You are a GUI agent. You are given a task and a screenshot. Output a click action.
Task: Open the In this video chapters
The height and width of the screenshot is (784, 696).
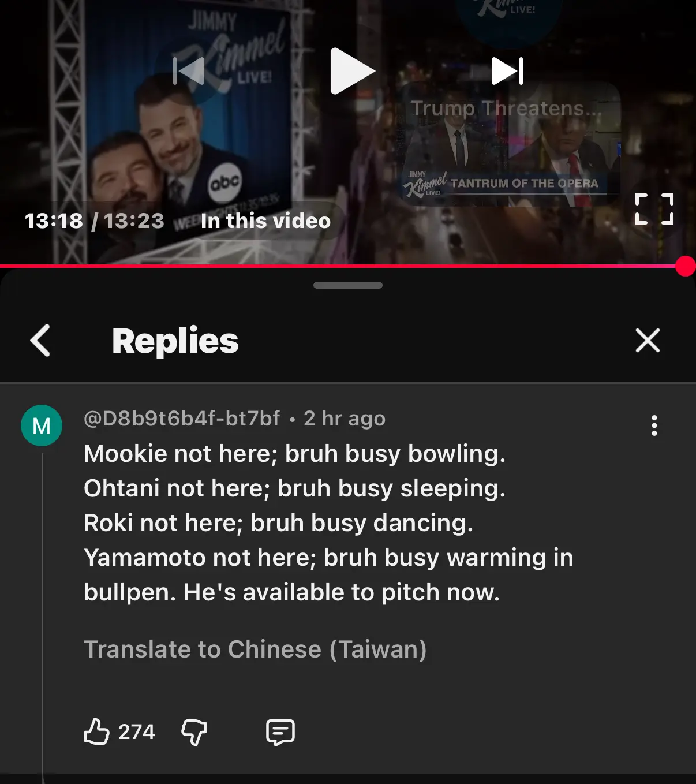point(266,221)
